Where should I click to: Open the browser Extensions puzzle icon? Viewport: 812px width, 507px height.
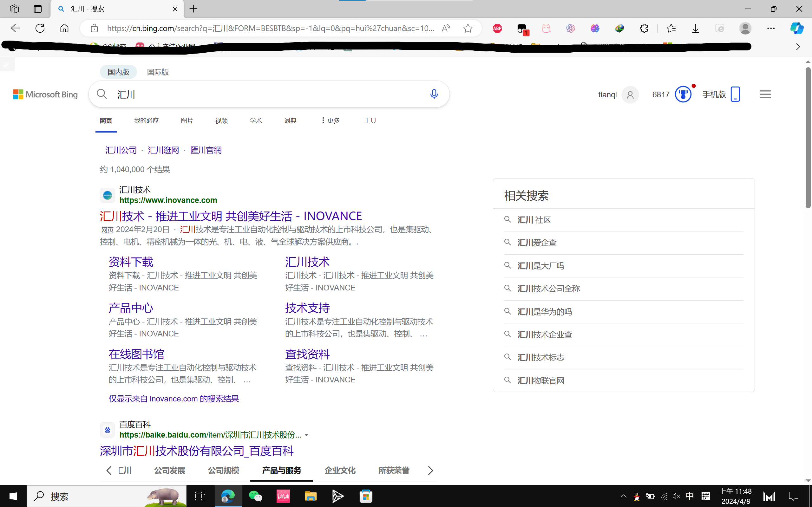(x=644, y=29)
